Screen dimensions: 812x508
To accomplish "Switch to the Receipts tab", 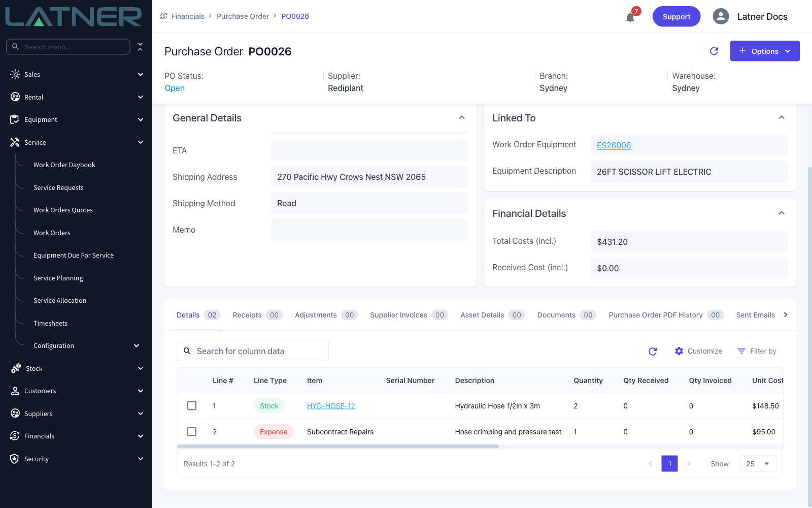I will point(257,315).
